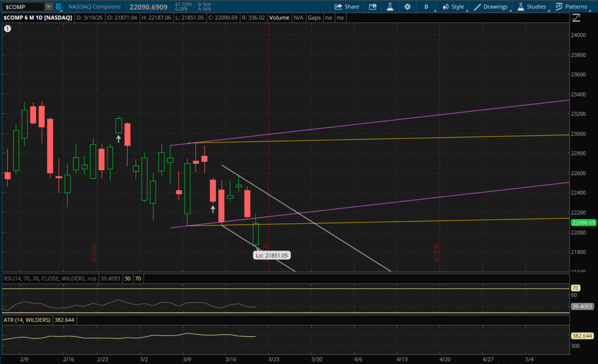This screenshot has width=598, height=364.
Task: Toggle the Volume label in chart header
Action: [279, 18]
